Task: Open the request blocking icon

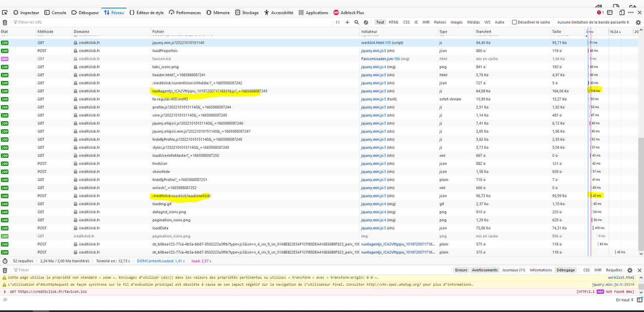Action: pyautogui.click(x=366, y=22)
